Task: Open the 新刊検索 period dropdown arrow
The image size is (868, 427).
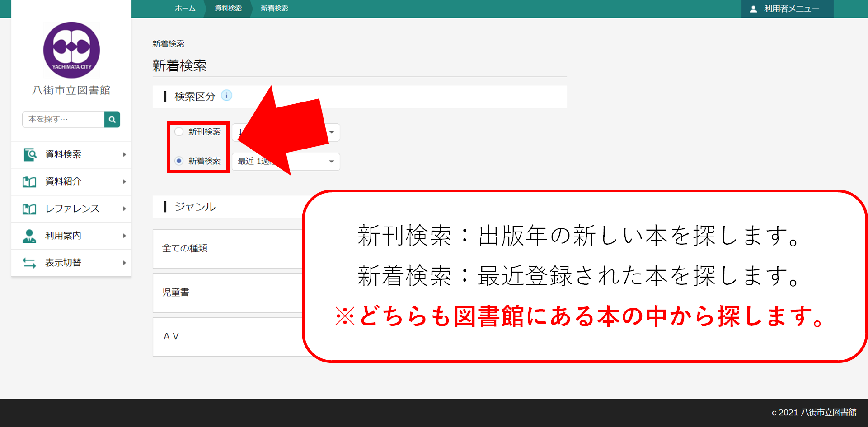Action: point(332,132)
